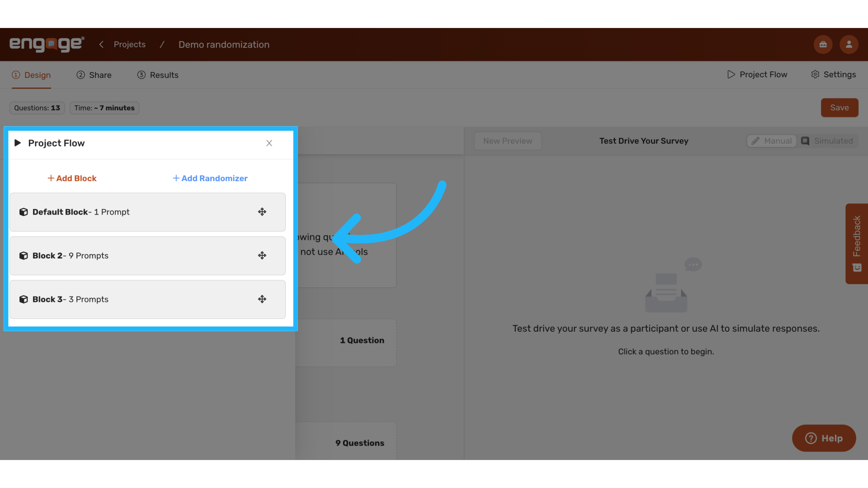Open the toolbox icon in header
The image size is (868, 488).
tap(823, 44)
